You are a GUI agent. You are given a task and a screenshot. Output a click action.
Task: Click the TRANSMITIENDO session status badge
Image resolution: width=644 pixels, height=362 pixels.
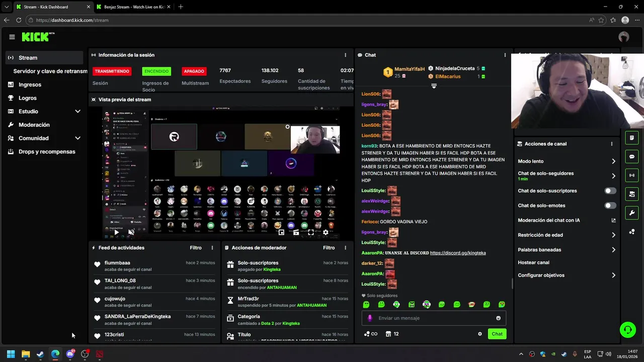coord(112,71)
